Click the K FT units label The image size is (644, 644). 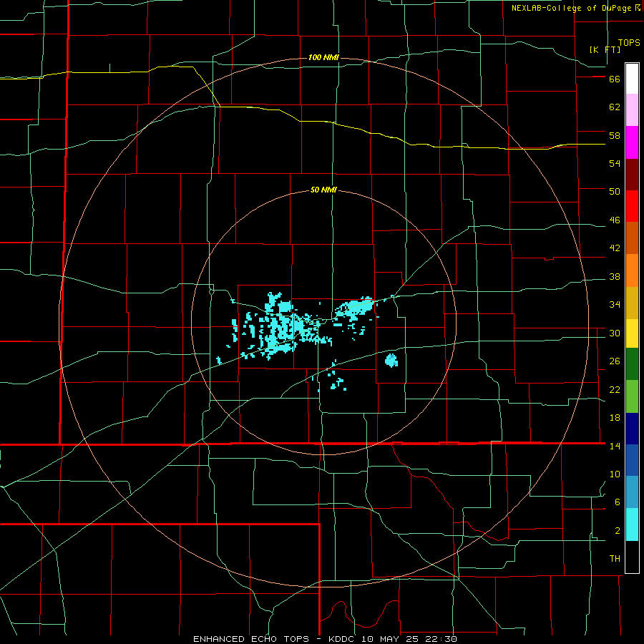pyautogui.click(x=605, y=49)
